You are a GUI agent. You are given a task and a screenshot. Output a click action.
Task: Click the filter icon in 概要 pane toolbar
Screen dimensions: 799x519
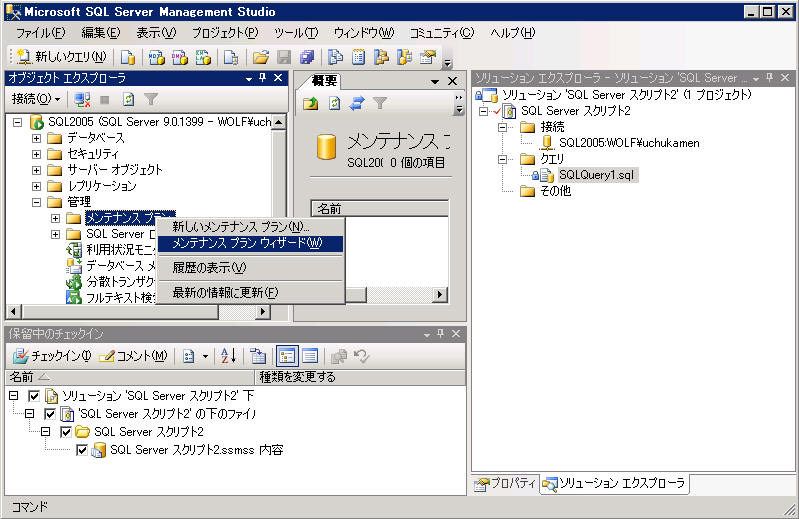(380, 103)
